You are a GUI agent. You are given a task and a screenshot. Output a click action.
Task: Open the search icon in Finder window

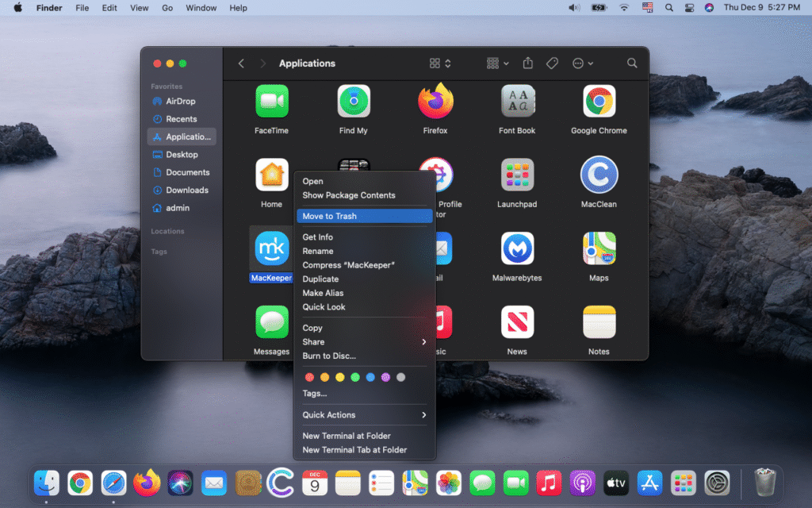[x=632, y=63]
